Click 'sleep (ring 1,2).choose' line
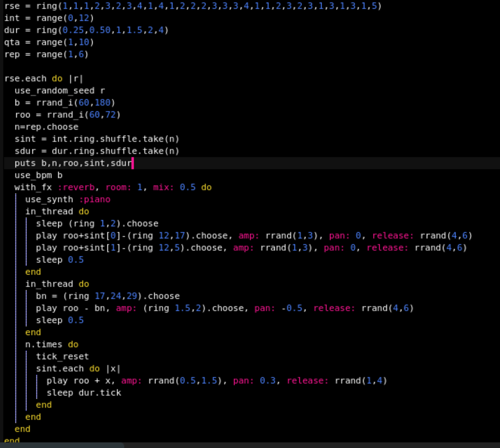The height and width of the screenshot is (448, 500). pos(97,224)
